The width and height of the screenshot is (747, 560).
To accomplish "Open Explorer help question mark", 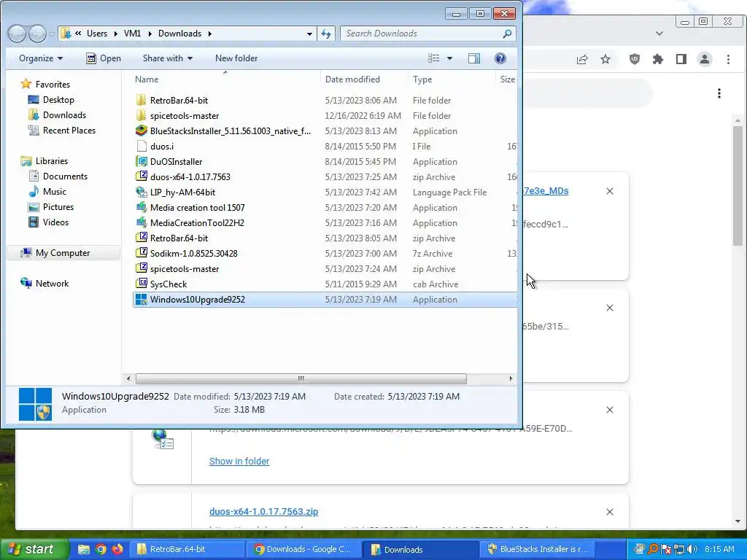I will tap(500, 58).
